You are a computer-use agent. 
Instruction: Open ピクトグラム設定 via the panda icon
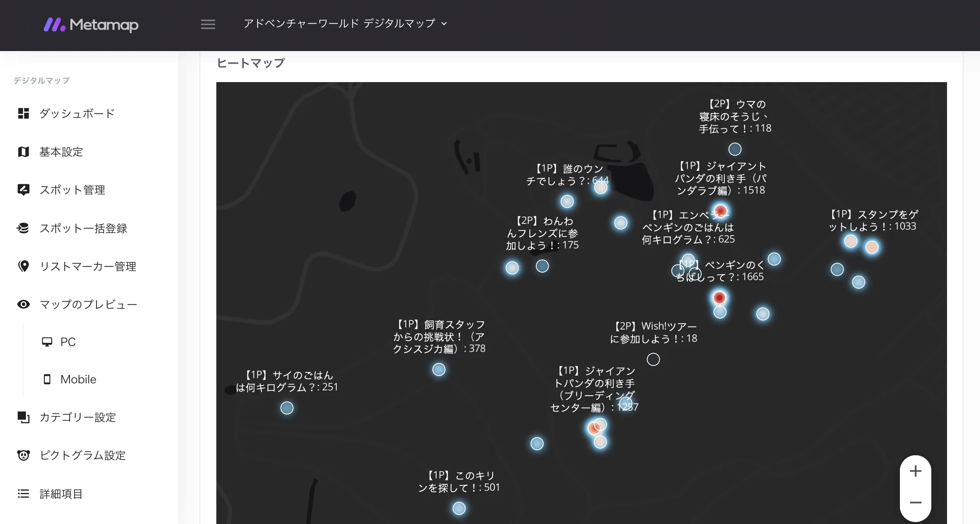[24, 455]
